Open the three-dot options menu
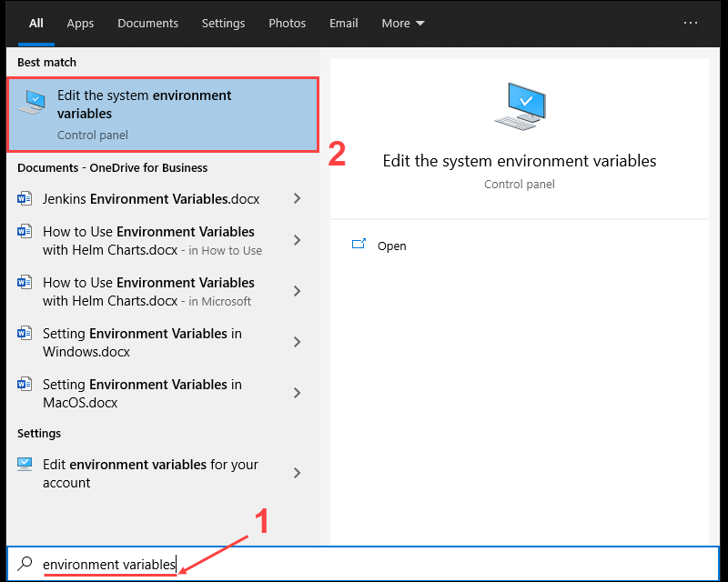728x582 pixels. click(691, 23)
